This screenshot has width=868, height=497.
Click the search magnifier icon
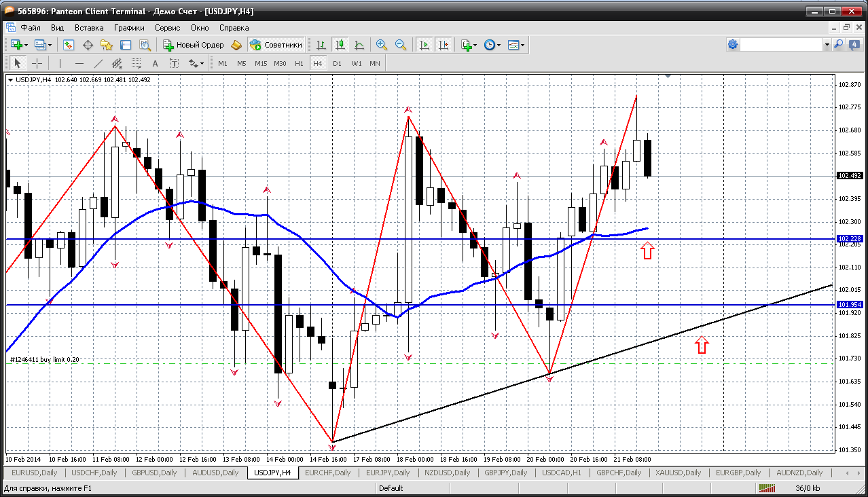click(x=838, y=44)
